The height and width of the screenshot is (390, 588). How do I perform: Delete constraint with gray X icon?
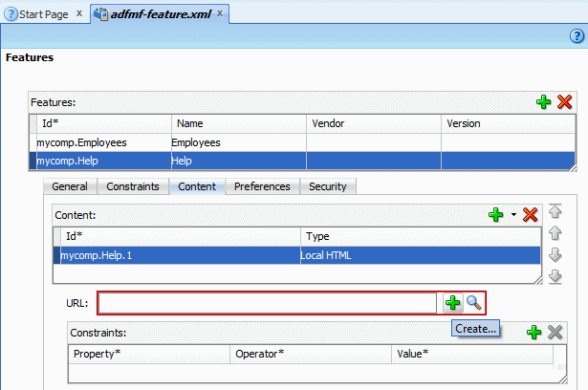click(x=555, y=333)
